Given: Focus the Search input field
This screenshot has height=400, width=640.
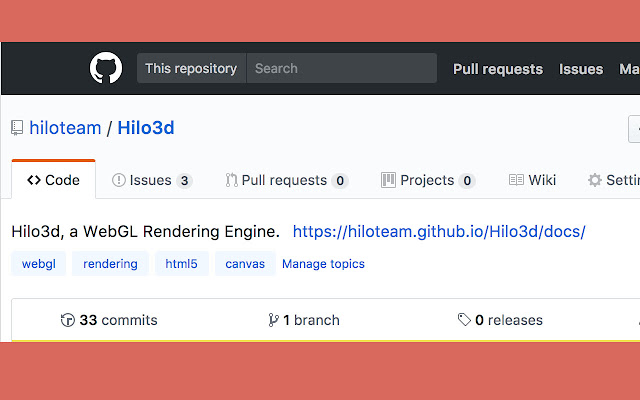Looking at the screenshot, I should click(x=342, y=69).
